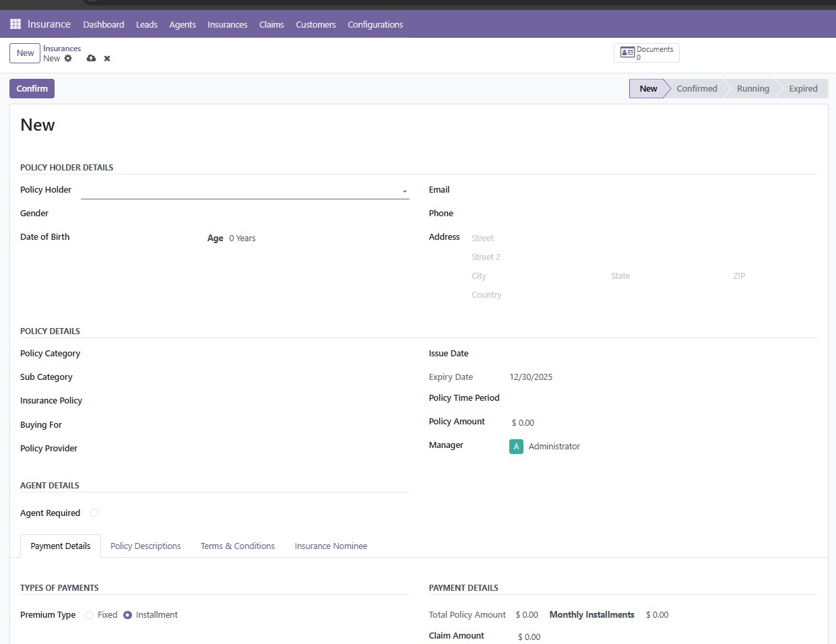Viewport: 836px width, 644px height.
Task: Switch to the Policy Descriptions tab
Action: [x=146, y=546]
